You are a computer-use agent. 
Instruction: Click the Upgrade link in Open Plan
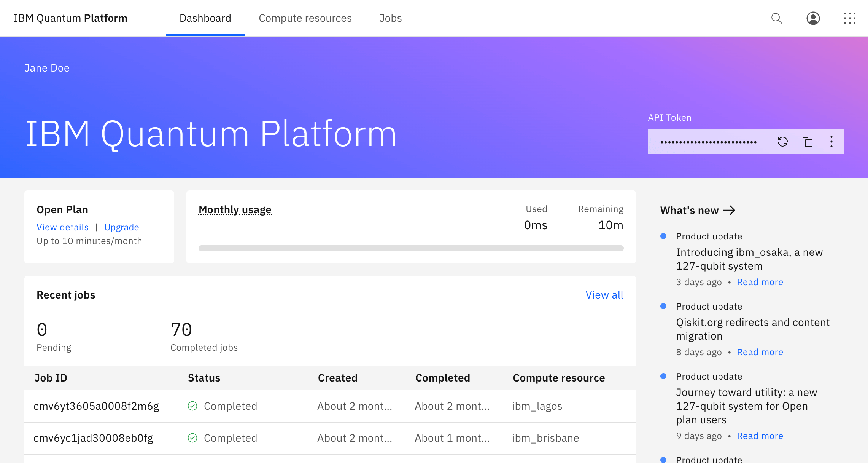(122, 227)
